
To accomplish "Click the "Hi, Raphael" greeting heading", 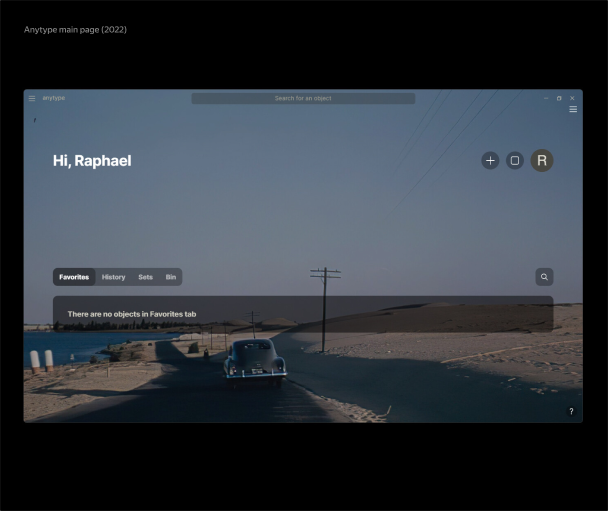I will [x=92, y=161].
